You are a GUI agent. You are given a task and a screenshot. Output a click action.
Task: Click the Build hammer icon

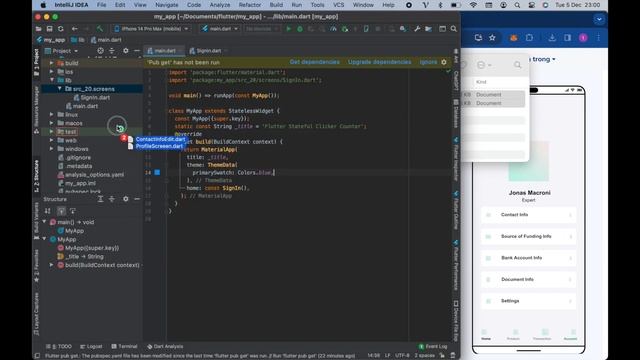[x=100, y=29]
